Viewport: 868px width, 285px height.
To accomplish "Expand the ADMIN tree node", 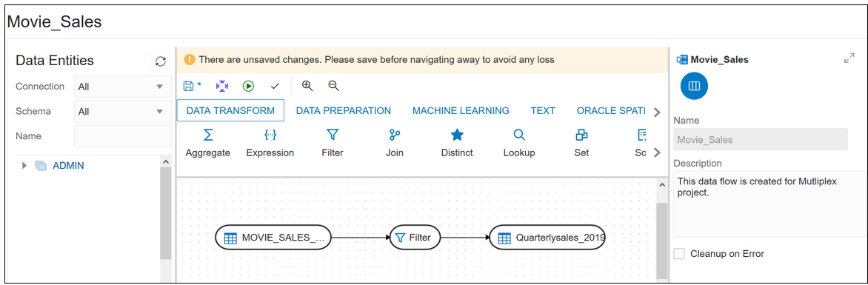I will (x=24, y=166).
